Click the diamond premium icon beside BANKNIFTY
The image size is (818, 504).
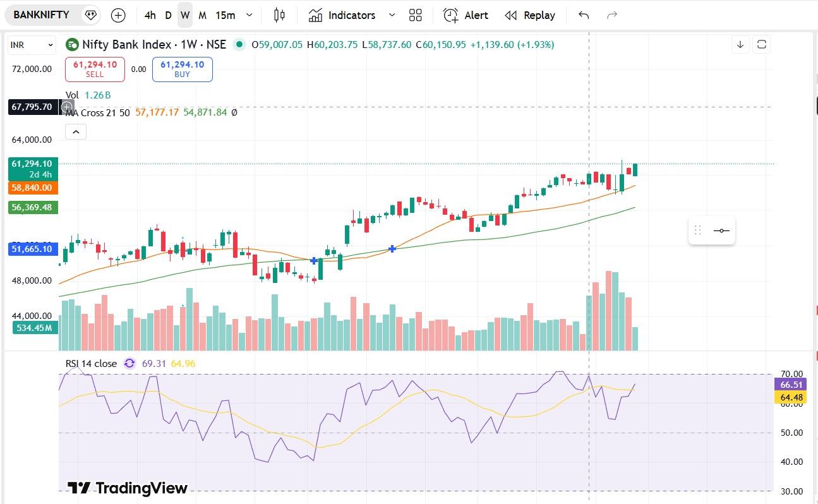pyautogui.click(x=90, y=15)
